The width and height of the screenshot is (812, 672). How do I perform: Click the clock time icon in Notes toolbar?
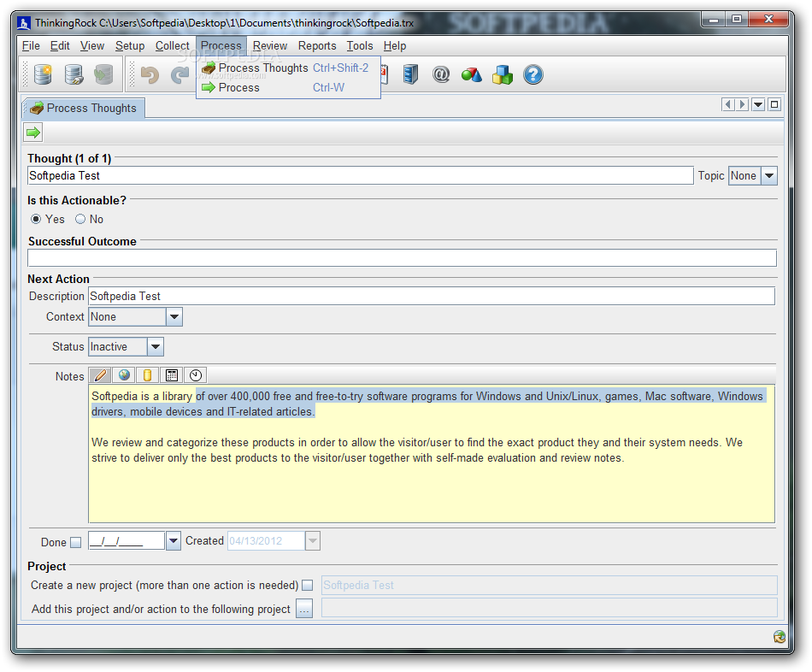coord(195,374)
